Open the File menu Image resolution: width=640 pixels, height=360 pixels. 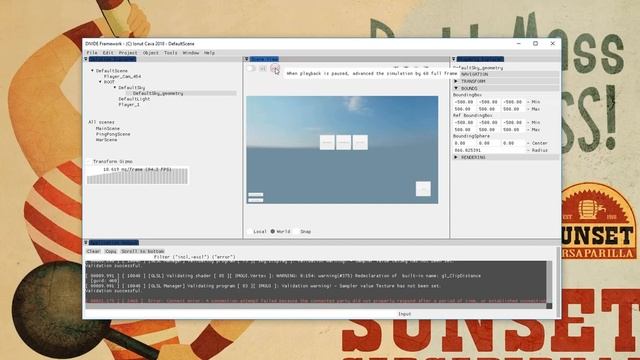92,53
